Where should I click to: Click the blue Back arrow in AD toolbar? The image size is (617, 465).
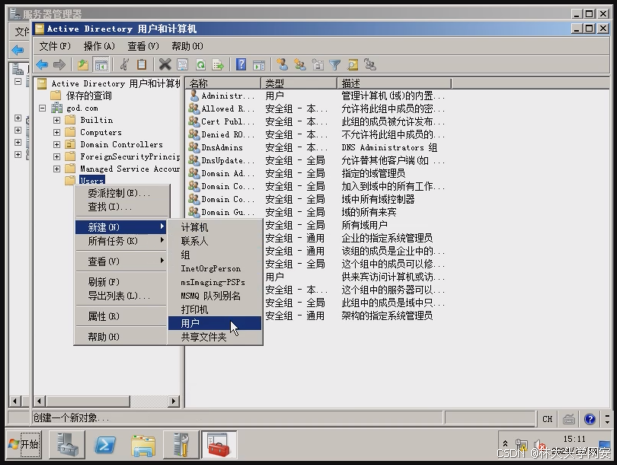(42, 65)
